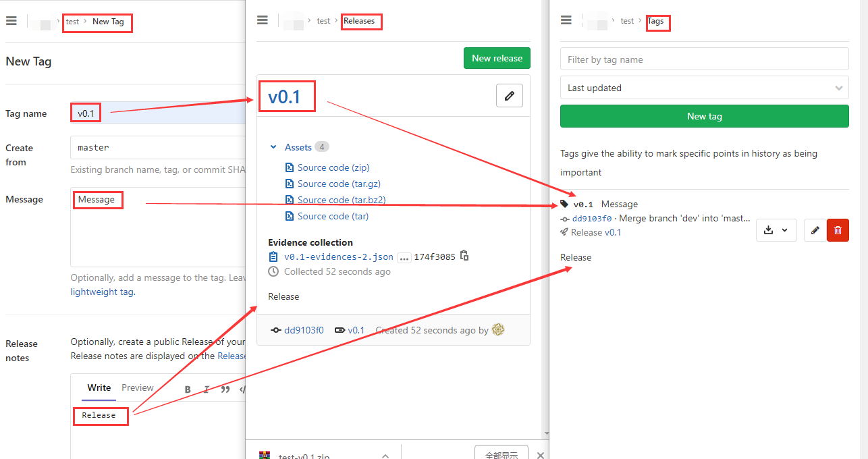Edit the v0.1 release title
The width and height of the screenshot is (868, 459).
pos(510,95)
